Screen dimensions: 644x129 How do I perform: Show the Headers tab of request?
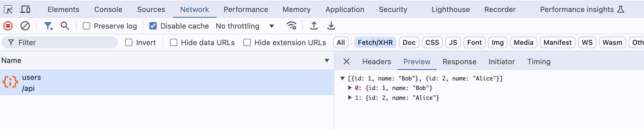click(x=377, y=62)
